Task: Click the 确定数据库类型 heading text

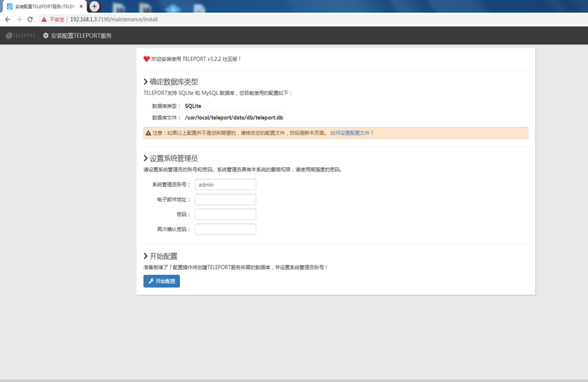Action: pos(174,82)
